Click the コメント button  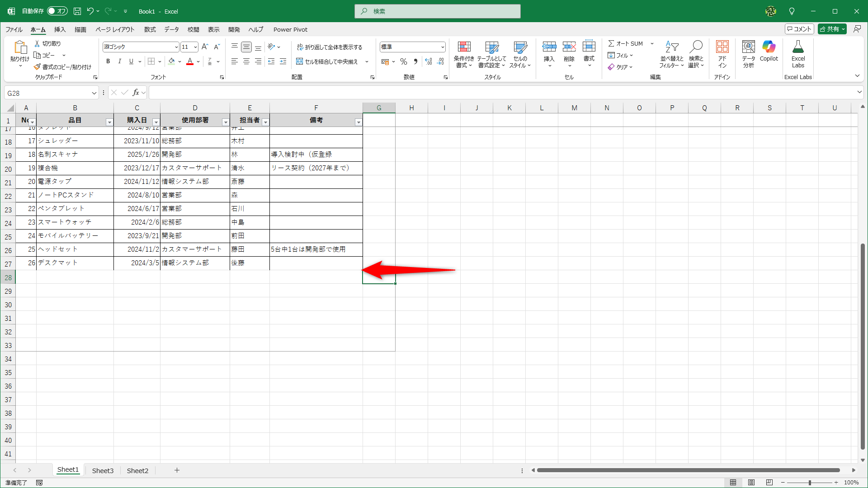point(799,29)
